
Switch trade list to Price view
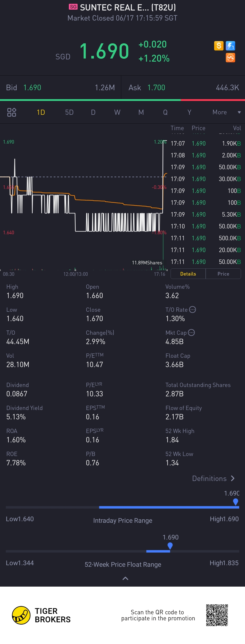pos(223,274)
